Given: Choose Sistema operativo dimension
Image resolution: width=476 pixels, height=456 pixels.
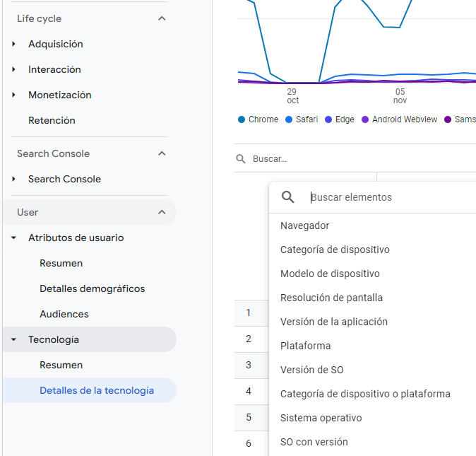Looking at the screenshot, I should (321, 418).
